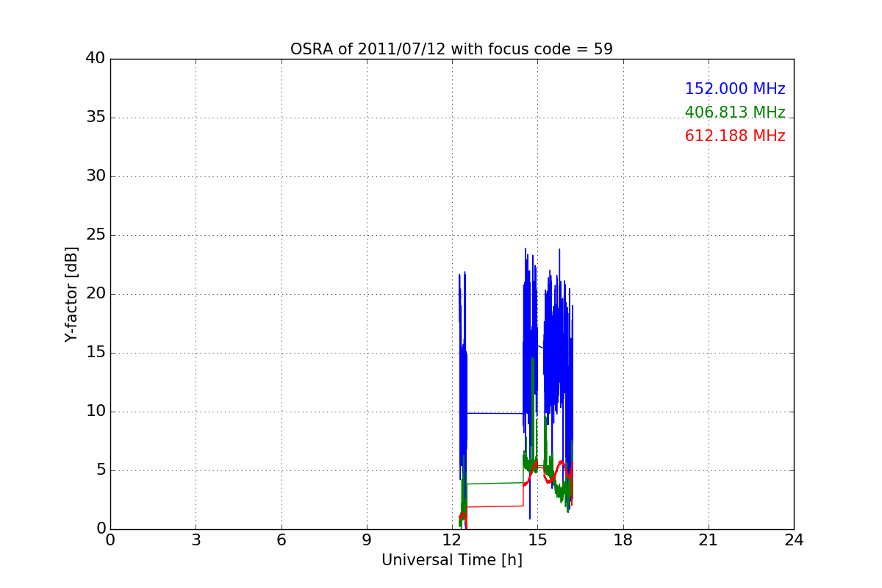The width and height of the screenshot is (882, 588).
Task: Click x-axis tick label 12
Action: (x=452, y=540)
